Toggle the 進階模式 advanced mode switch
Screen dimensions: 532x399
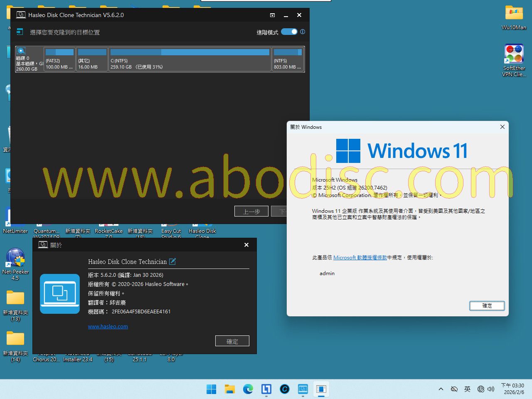point(289,32)
